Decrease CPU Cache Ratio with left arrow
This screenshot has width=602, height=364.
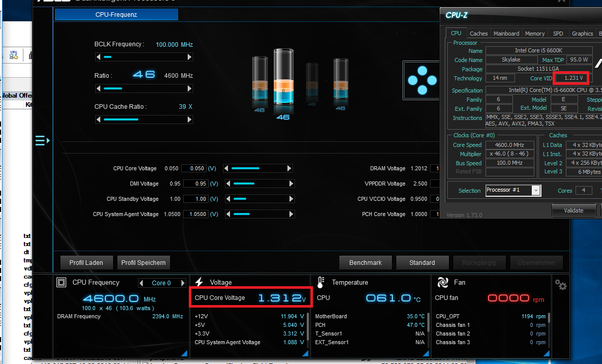tap(99, 119)
